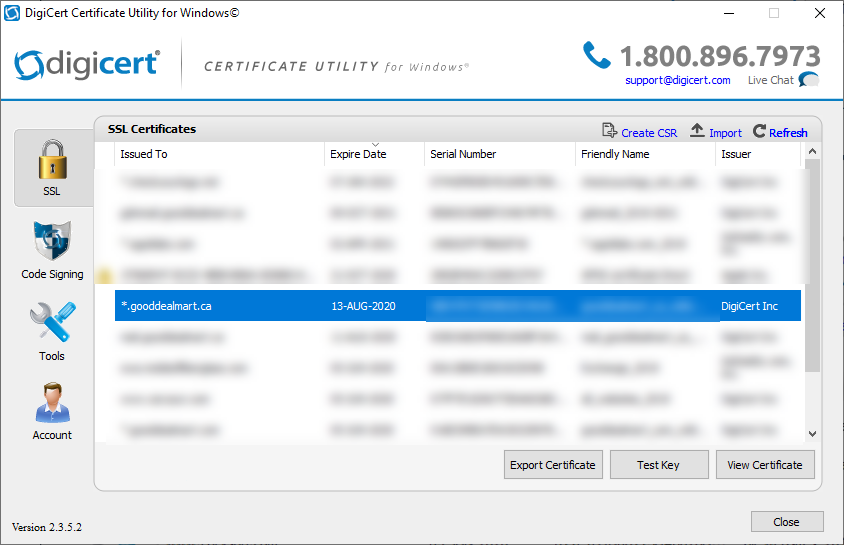Click the scrollbar up arrow
The image size is (844, 545).
point(813,152)
